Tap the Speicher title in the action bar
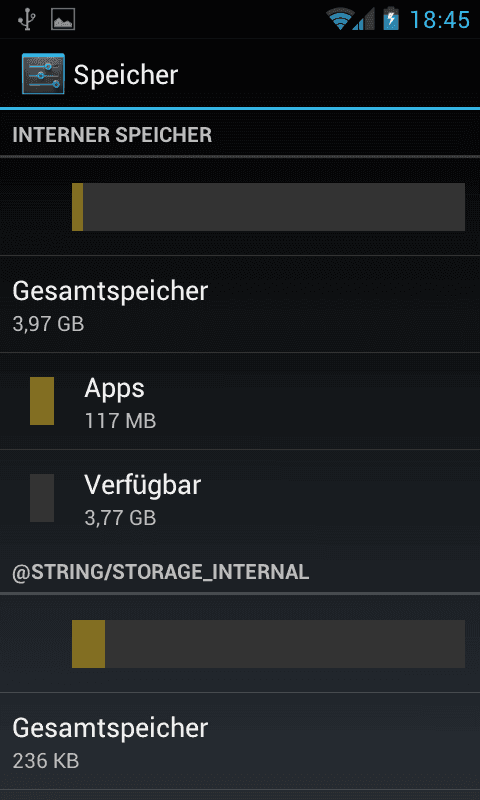Screen dimensions: 480x800 coord(126,75)
